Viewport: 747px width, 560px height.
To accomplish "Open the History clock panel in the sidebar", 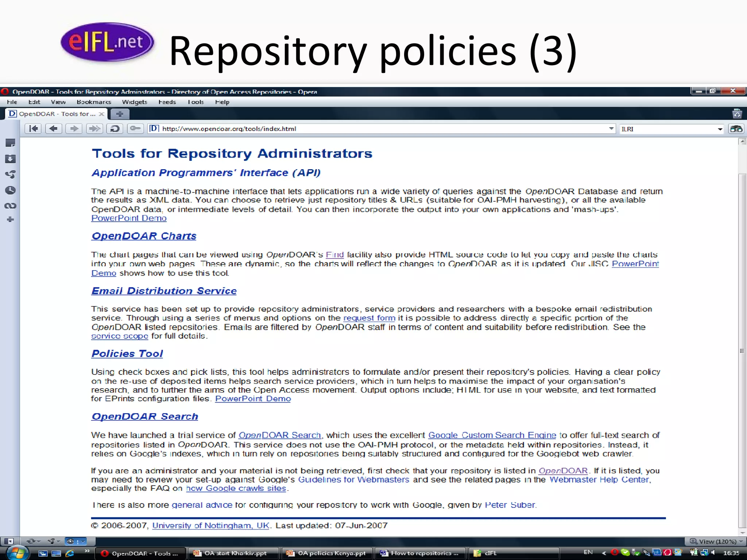I will coord(10,190).
